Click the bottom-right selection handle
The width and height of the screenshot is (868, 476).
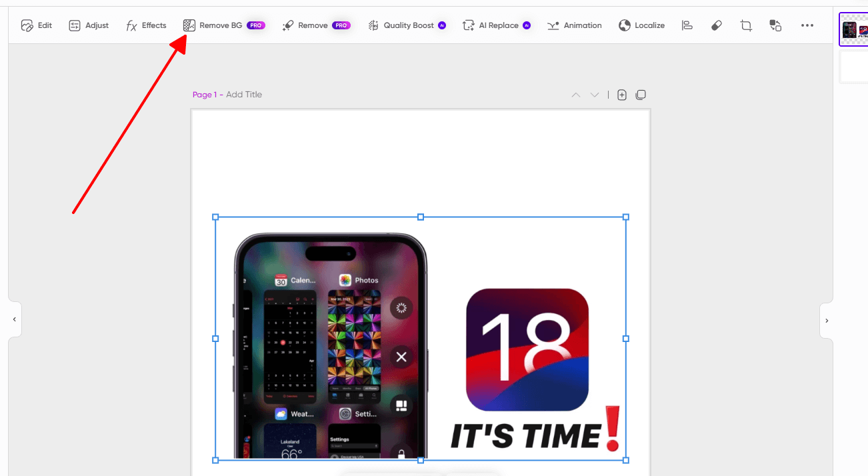pyautogui.click(x=626, y=460)
